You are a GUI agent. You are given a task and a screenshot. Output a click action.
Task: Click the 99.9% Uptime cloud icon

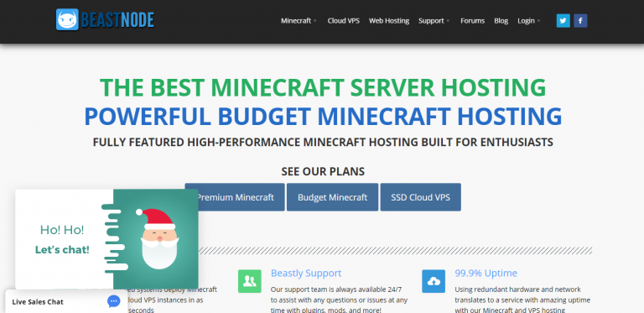(x=434, y=281)
